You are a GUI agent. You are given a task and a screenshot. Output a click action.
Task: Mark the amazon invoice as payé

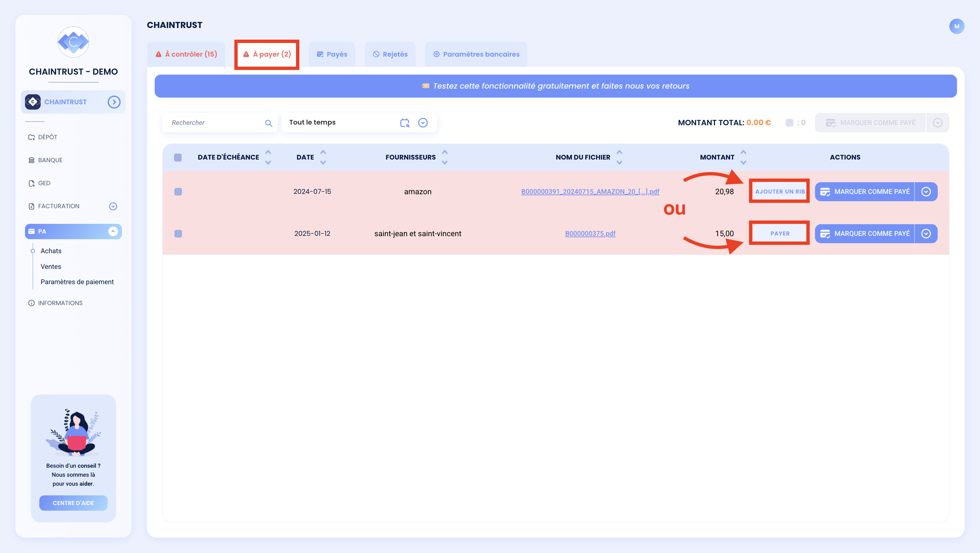click(x=864, y=192)
